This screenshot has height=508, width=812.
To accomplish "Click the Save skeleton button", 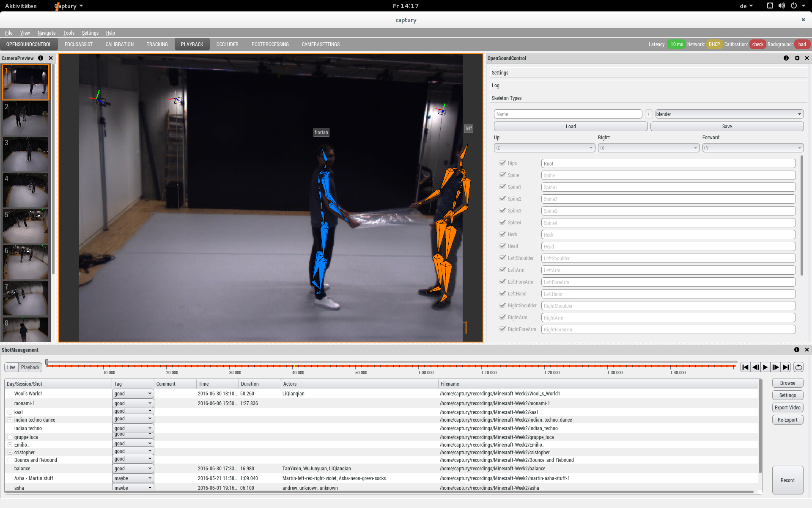I will [x=727, y=126].
